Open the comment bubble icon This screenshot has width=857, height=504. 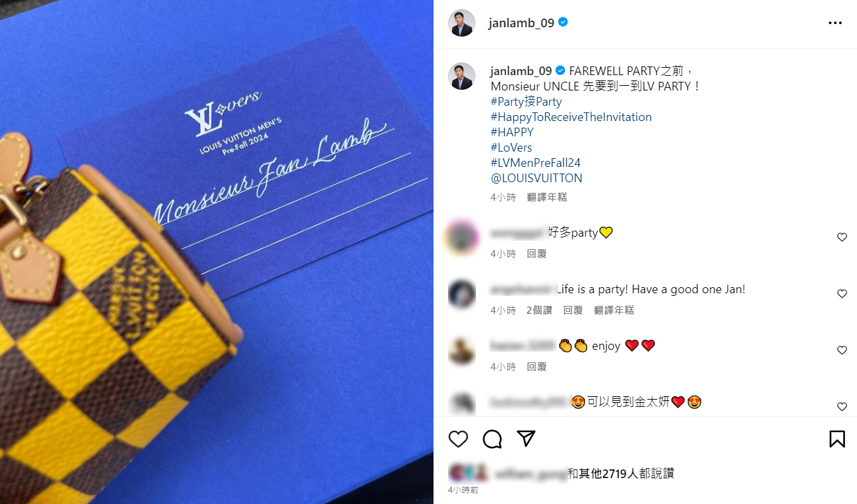click(492, 439)
